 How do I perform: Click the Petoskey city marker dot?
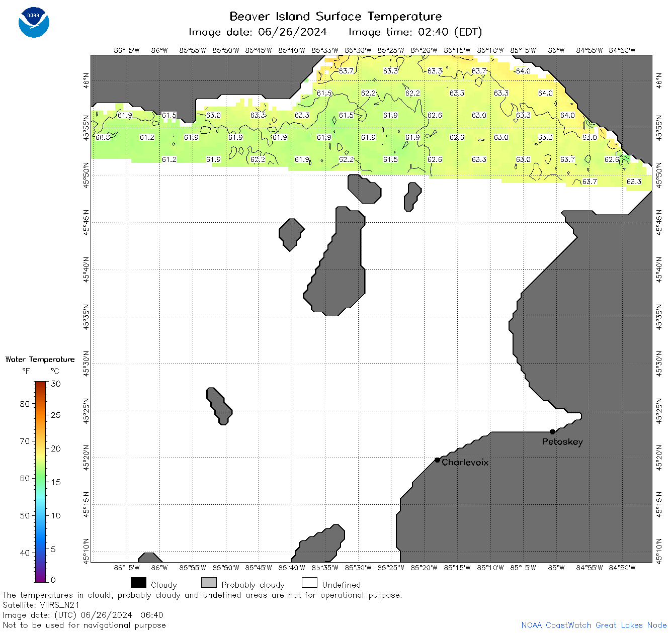tap(552, 431)
